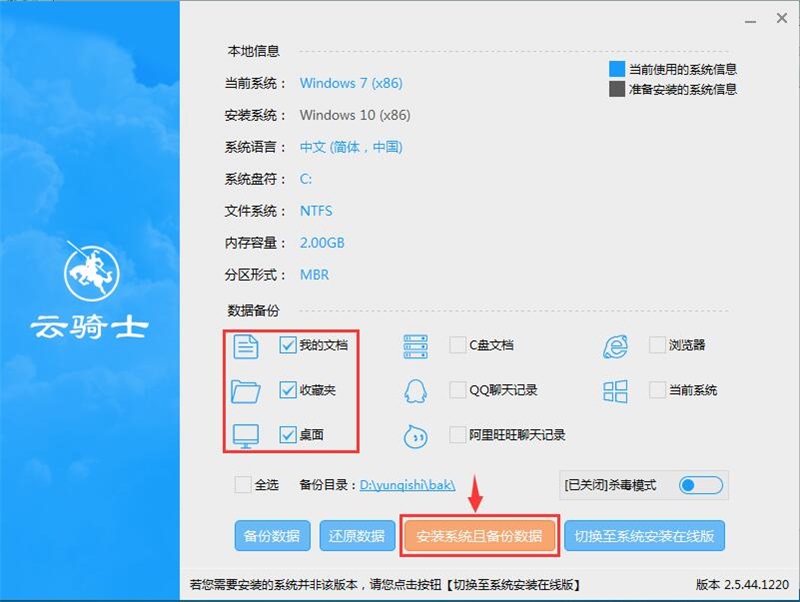The image size is (800, 602).
Task: Click the 2.00GB memory value
Action: click(322, 243)
